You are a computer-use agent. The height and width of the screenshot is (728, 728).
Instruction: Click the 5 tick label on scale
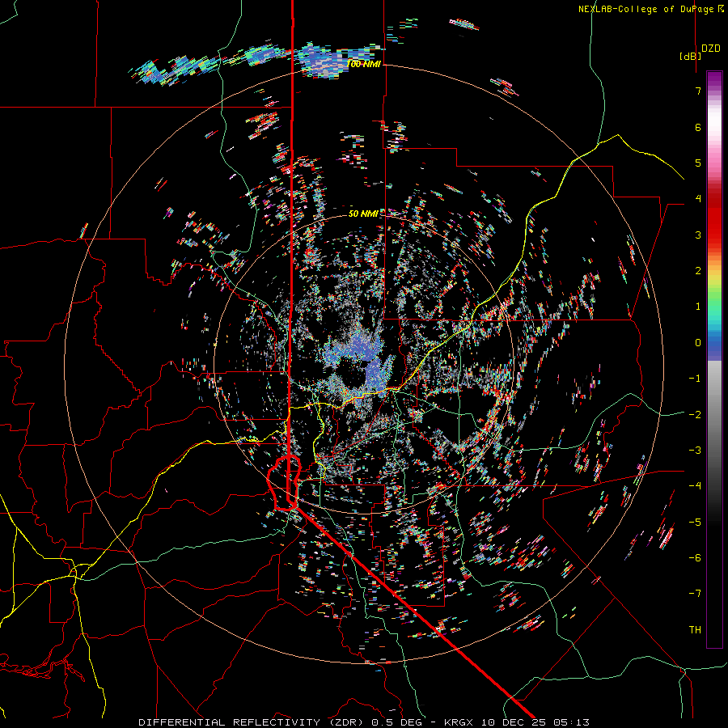click(x=698, y=163)
